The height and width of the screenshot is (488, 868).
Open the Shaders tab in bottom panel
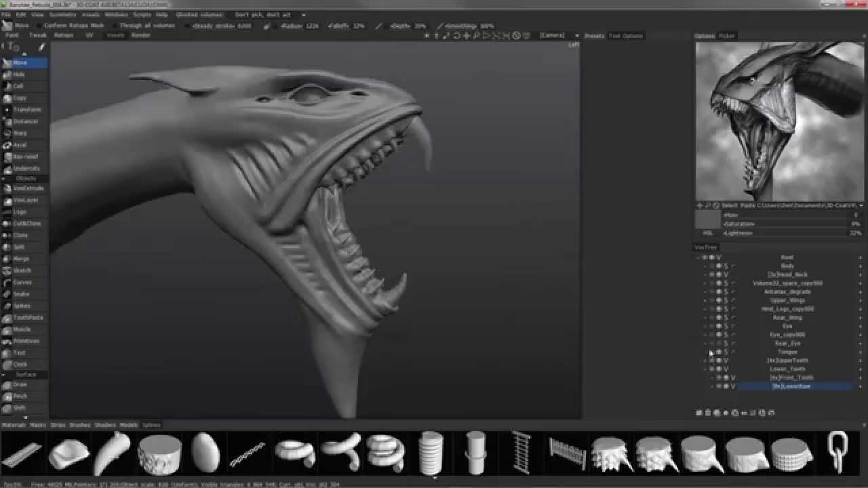(105, 425)
